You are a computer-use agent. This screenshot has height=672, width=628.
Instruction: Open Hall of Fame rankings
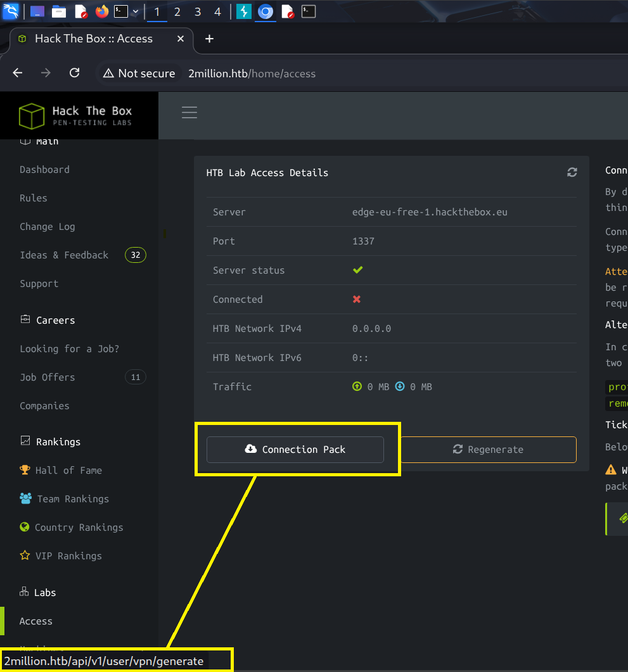coord(68,471)
